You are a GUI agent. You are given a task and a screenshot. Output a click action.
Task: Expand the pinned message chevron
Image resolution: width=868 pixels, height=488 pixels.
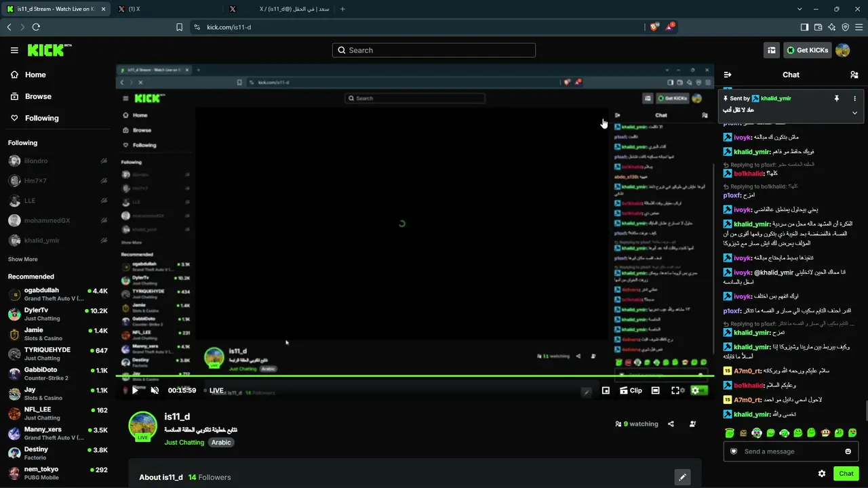point(854,113)
